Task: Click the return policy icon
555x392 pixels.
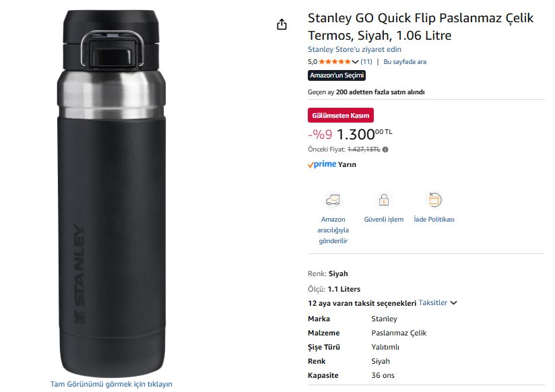Action: [434, 199]
